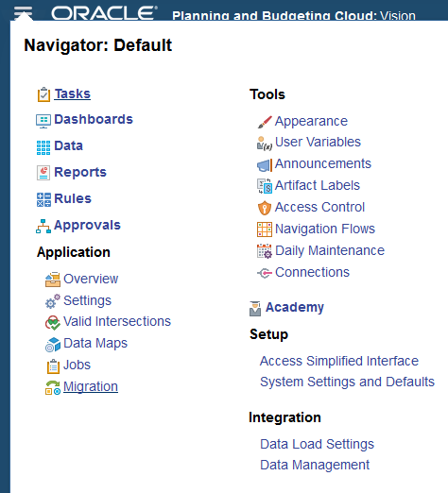Click the Access Control shield icon
The image size is (448, 493).
265,208
